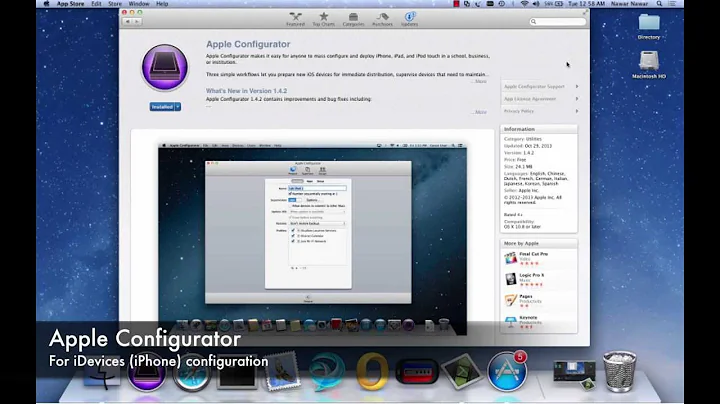Open the Featured section in toolbar

[x=295, y=19]
